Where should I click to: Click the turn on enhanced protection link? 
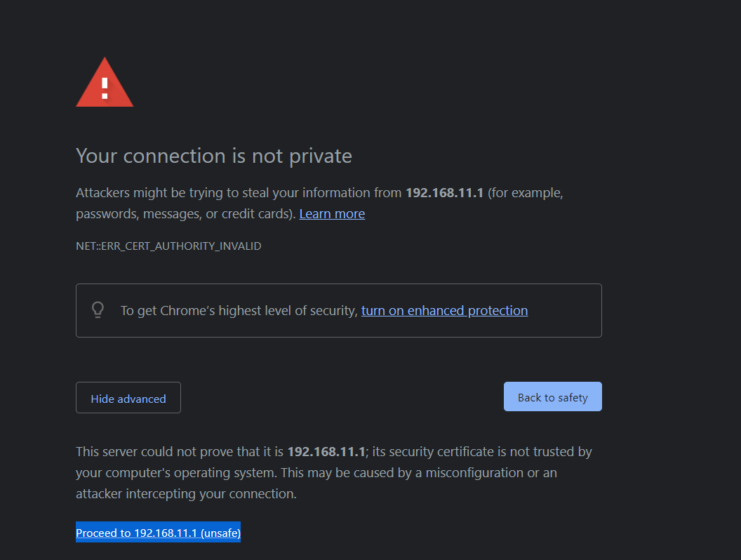(444, 310)
